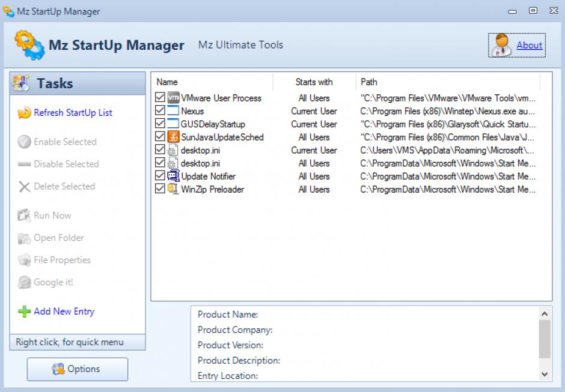The image size is (565, 392).
Task: Toggle checkbox for All Users desktop.ini
Action: point(160,163)
